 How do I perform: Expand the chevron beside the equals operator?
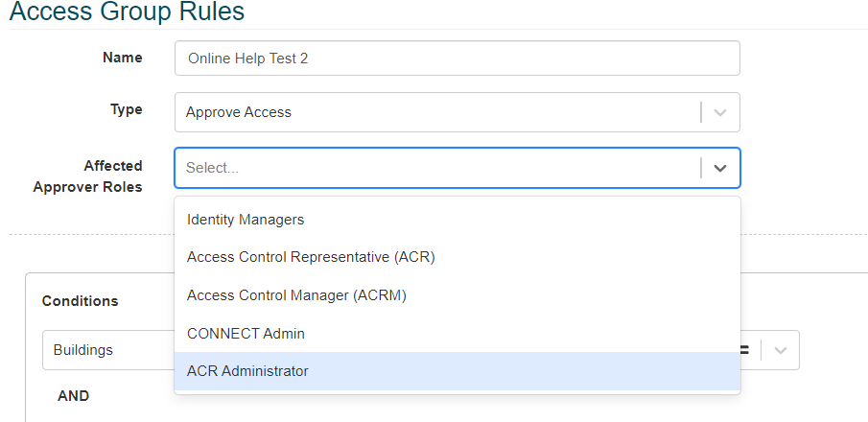(780, 350)
